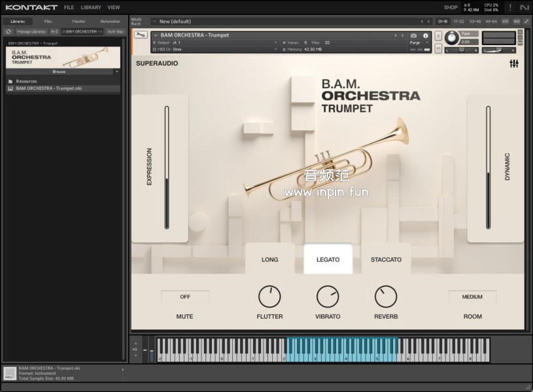Image resolution: width=533 pixels, height=392 pixels.
Task: Shift keyboard octave down
Action: [135, 355]
